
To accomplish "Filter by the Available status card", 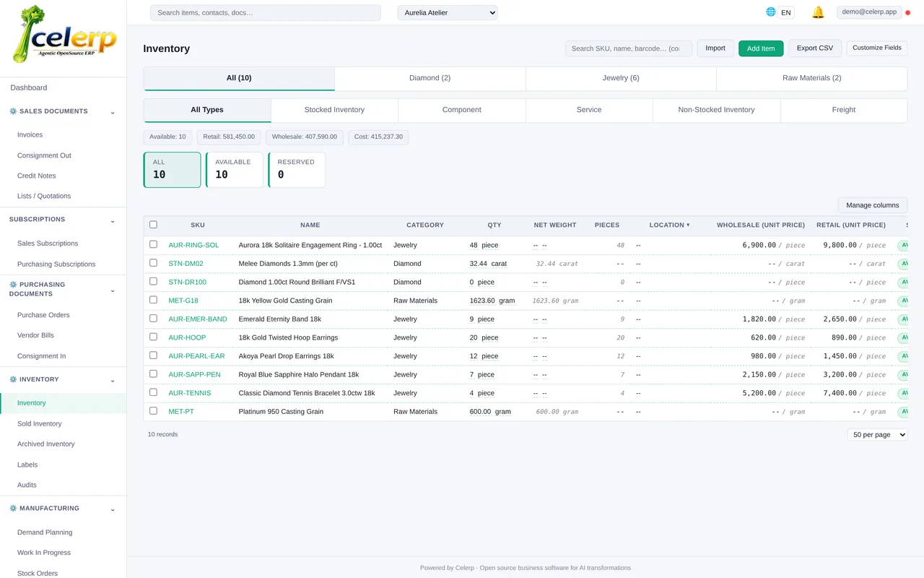I will pos(235,170).
